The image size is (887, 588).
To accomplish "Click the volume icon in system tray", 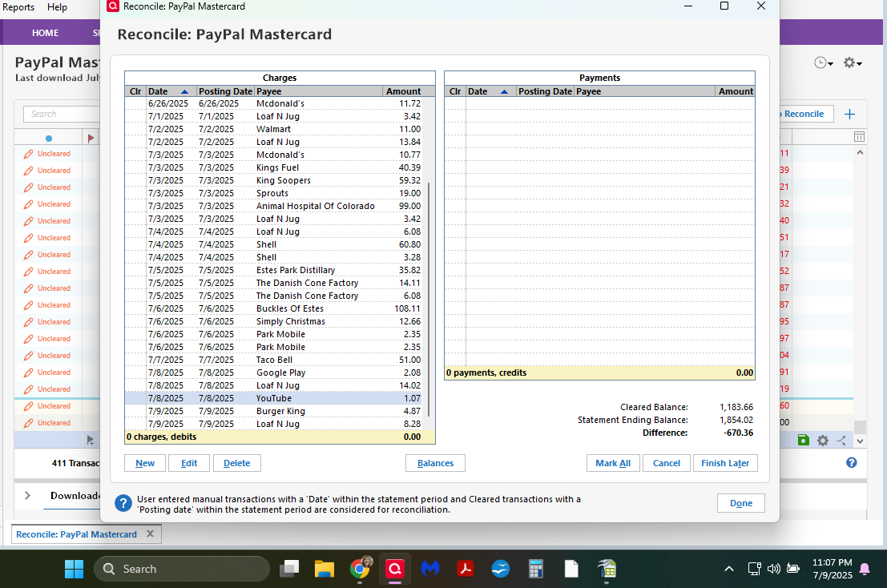I will tap(773, 569).
